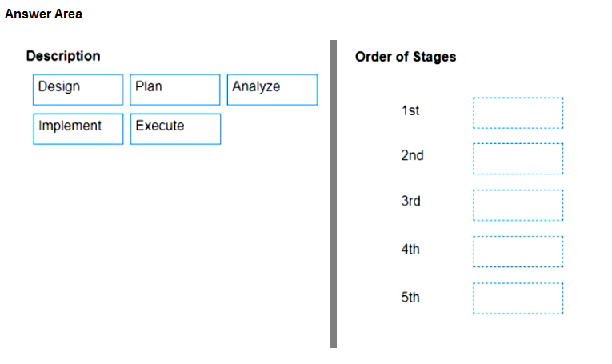Click the empty 3rd stage drop slot
Viewport: 612px width, 364px height.
(x=518, y=206)
